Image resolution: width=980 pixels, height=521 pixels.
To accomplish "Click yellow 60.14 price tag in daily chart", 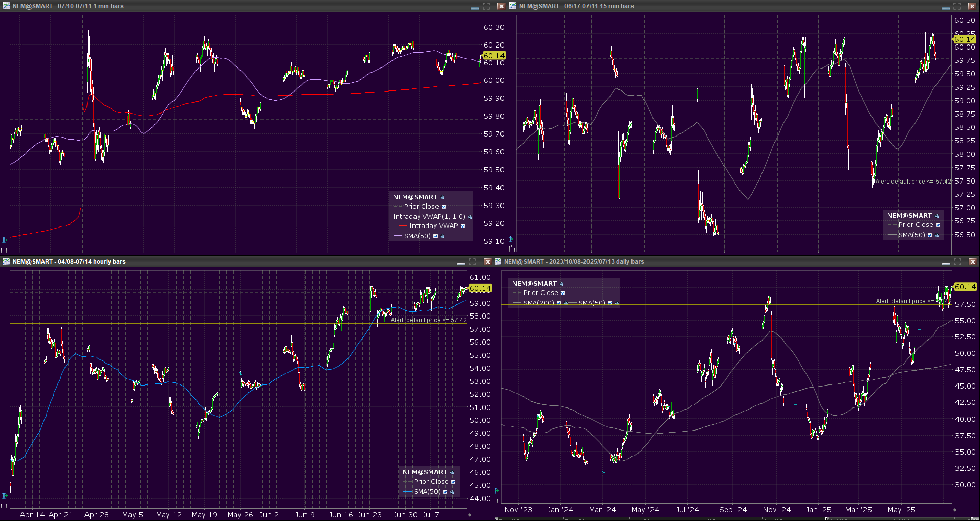I will pyautogui.click(x=965, y=287).
